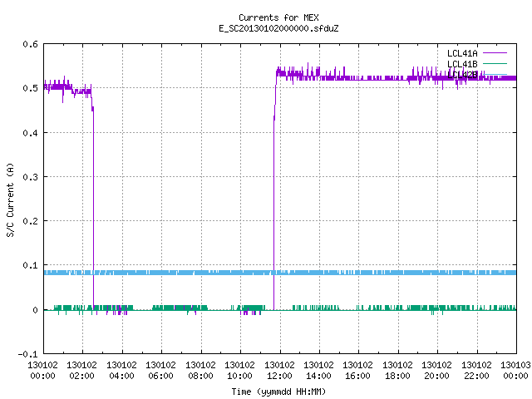
Task: Click the "S/C Current (A)" y-axis label
Action: 10,199
